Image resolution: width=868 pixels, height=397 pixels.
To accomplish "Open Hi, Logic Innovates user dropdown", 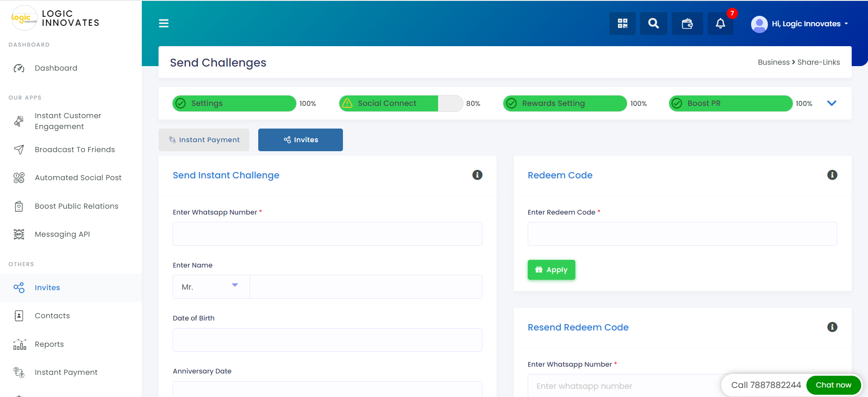I will pyautogui.click(x=810, y=24).
